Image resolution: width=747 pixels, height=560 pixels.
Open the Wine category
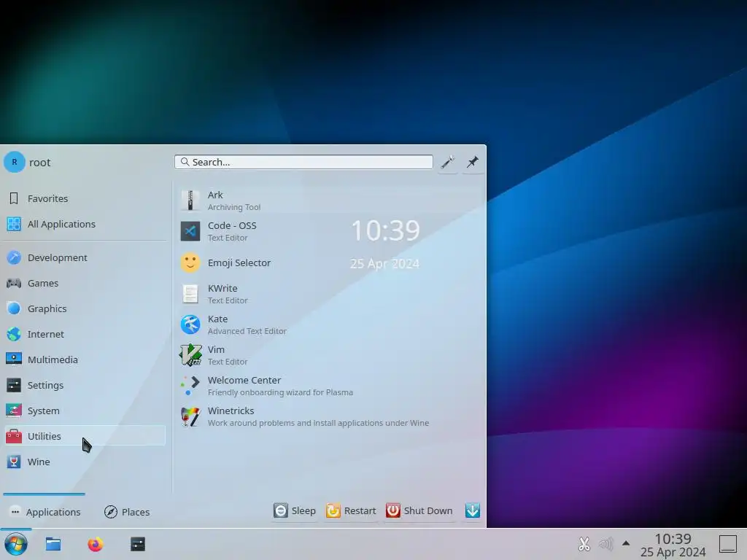tap(85, 462)
